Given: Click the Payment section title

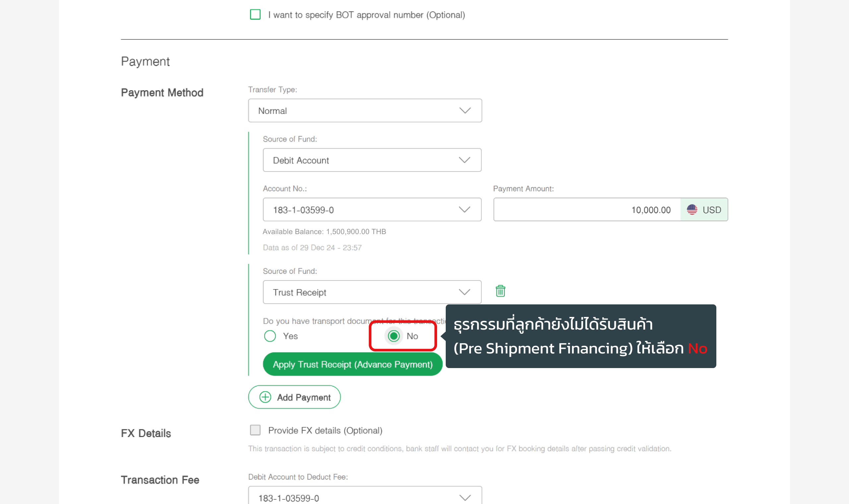Looking at the screenshot, I should coord(145,61).
